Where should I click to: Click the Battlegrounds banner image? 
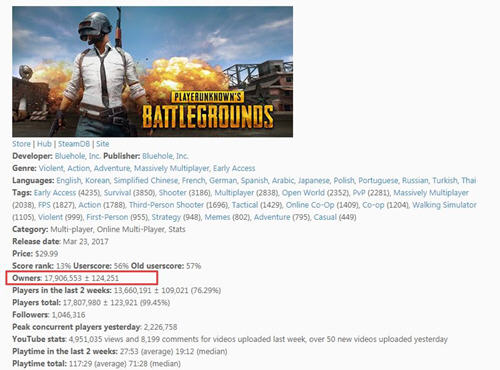pos(153,71)
